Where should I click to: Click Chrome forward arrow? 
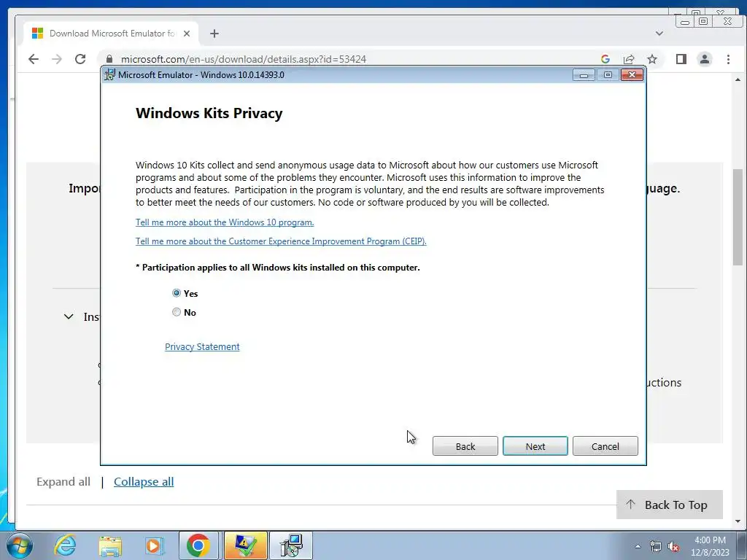click(x=57, y=59)
